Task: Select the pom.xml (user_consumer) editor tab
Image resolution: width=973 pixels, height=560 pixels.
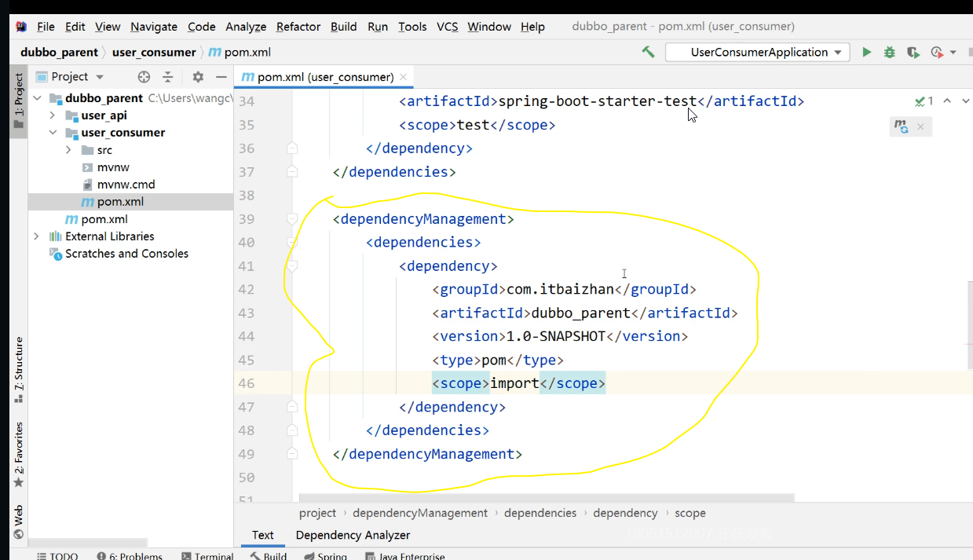Action: [x=324, y=77]
